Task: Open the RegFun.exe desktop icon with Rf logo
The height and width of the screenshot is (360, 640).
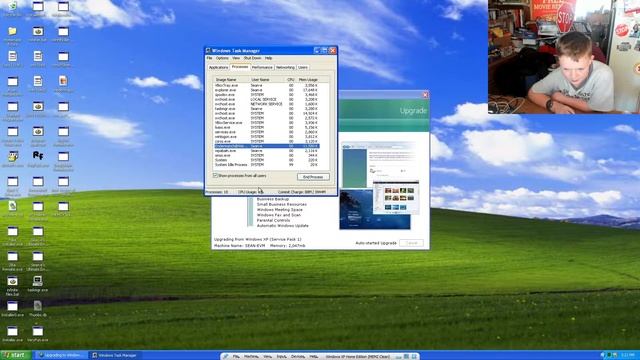Action: tap(38, 156)
